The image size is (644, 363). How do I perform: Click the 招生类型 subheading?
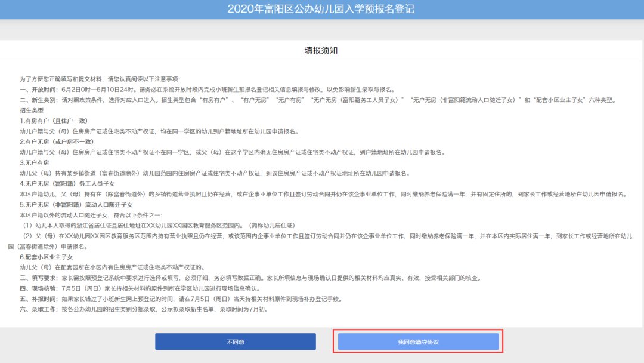click(32, 110)
